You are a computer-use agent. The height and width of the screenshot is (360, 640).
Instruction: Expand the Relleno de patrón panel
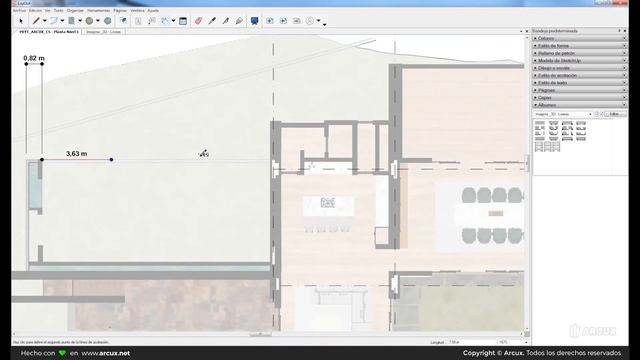click(580, 53)
